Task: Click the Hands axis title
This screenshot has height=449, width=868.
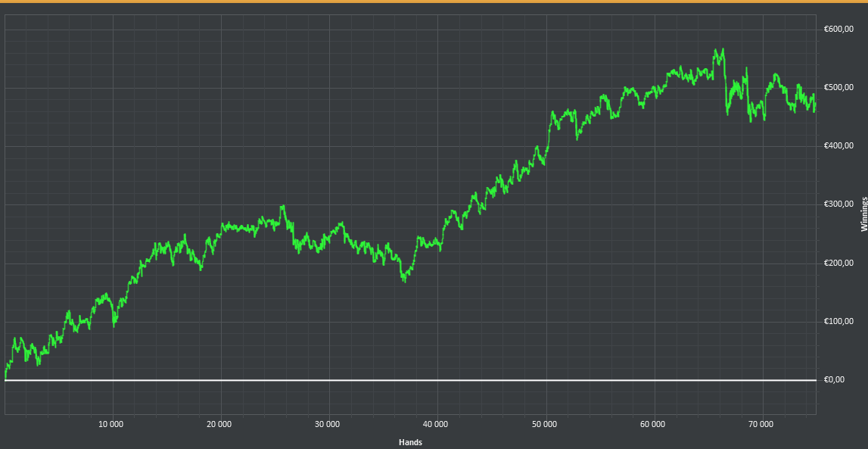Action: [410, 442]
